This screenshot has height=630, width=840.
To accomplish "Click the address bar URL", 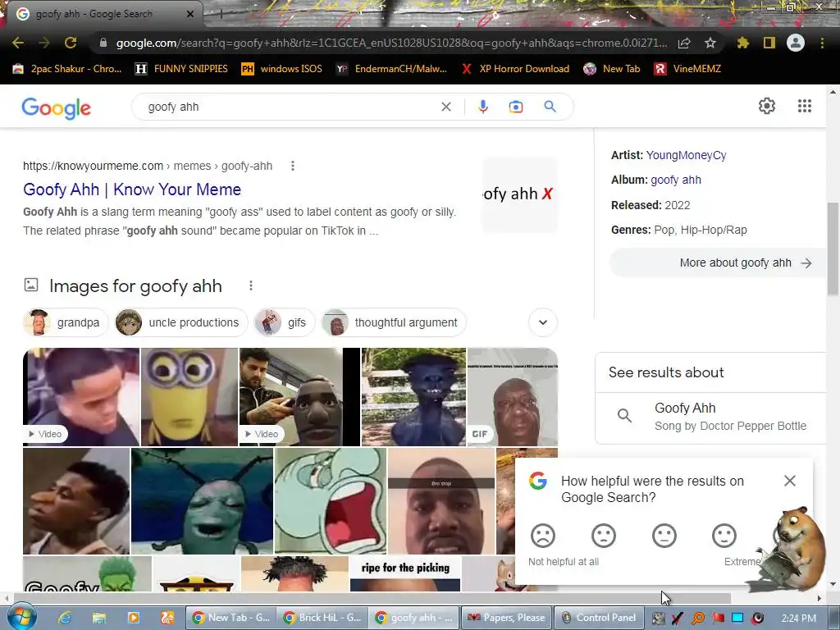I will pos(391,43).
